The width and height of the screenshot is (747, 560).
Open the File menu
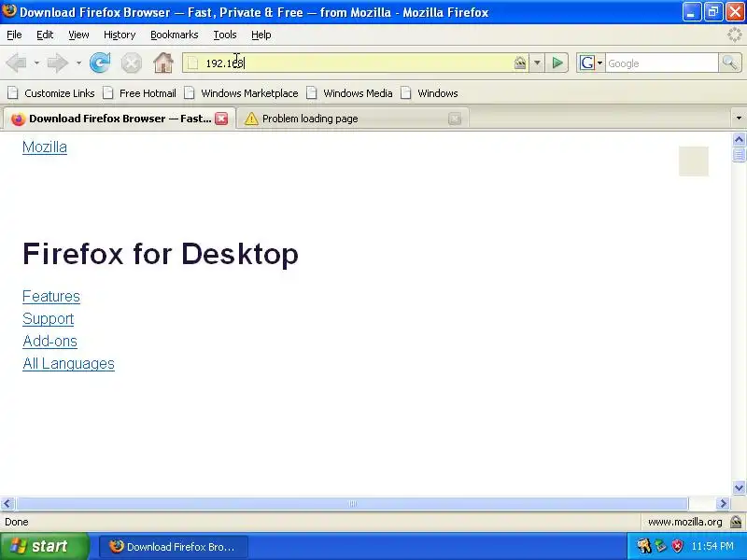(14, 35)
